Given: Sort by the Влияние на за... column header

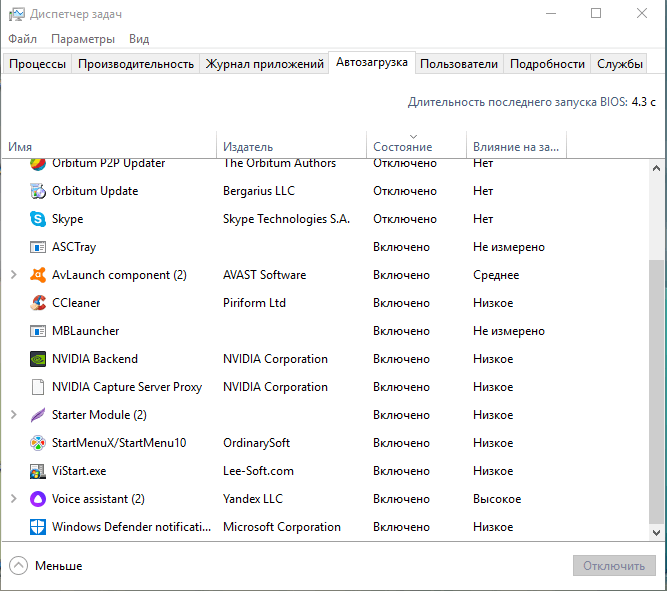Looking at the screenshot, I should tap(516, 145).
